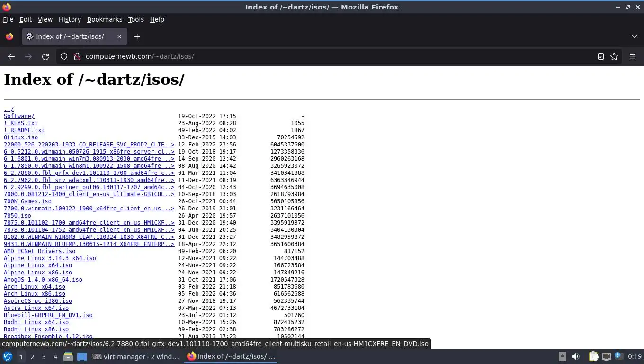The width and height of the screenshot is (644, 364).
Task: Open the shield tracking protection icon
Action: tap(64, 56)
